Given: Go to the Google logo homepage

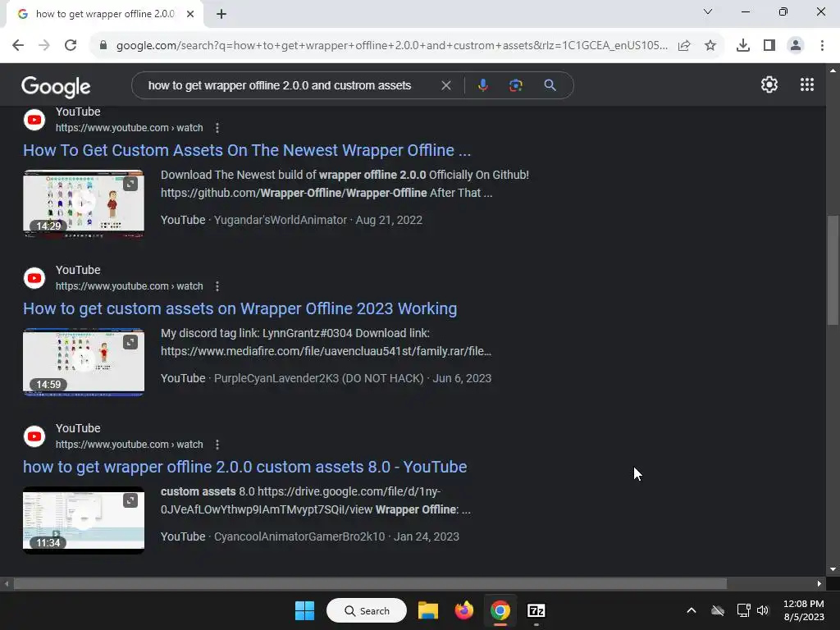Looking at the screenshot, I should [56, 86].
